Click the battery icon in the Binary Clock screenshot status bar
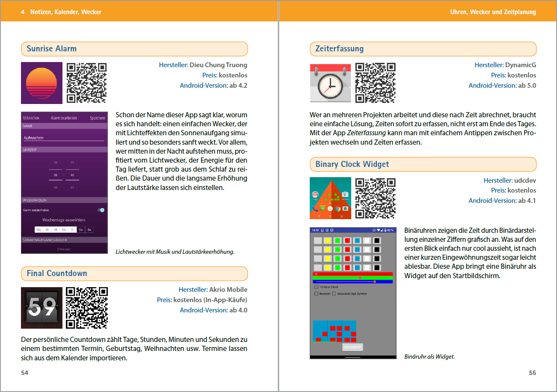Image resolution: width=557 pixels, height=392 pixels. pyautogui.click(x=385, y=230)
